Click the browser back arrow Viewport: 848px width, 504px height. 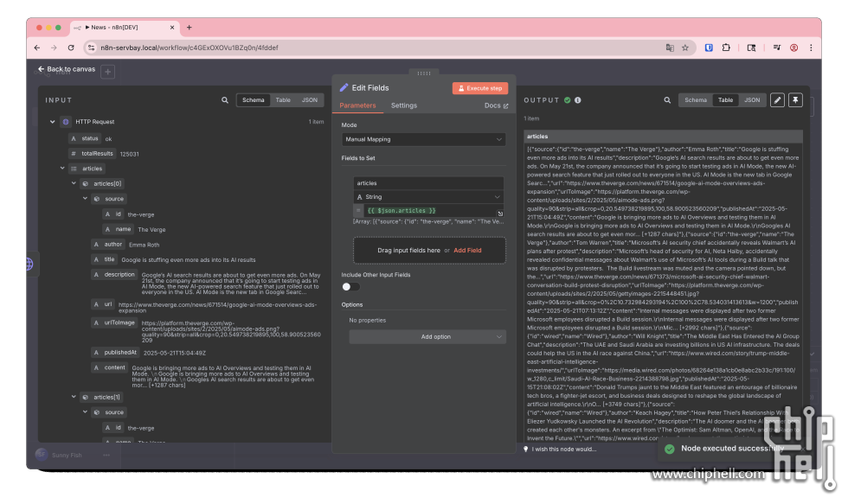pyautogui.click(x=36, y=48)
